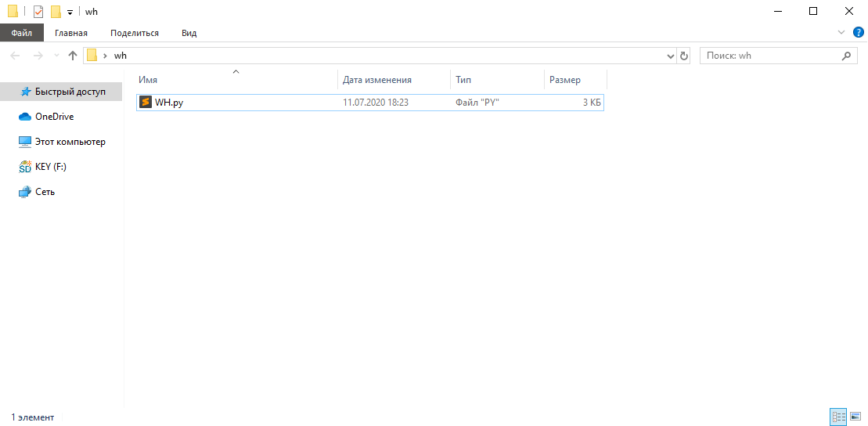Expand the breadcrumb chevron before wh
Image resolution: width=868 pixels, height=426 pixels.
point(105,56)
